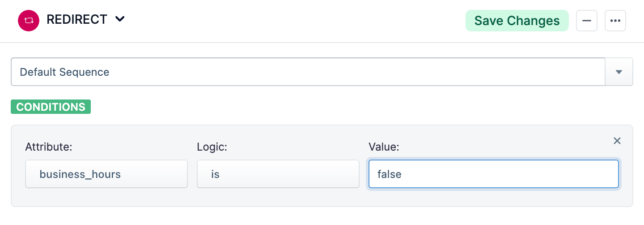The height and width of the screenshot is (225, 644).
Task: Change the 'is' logic operator field
Action: tap(278, 174)
